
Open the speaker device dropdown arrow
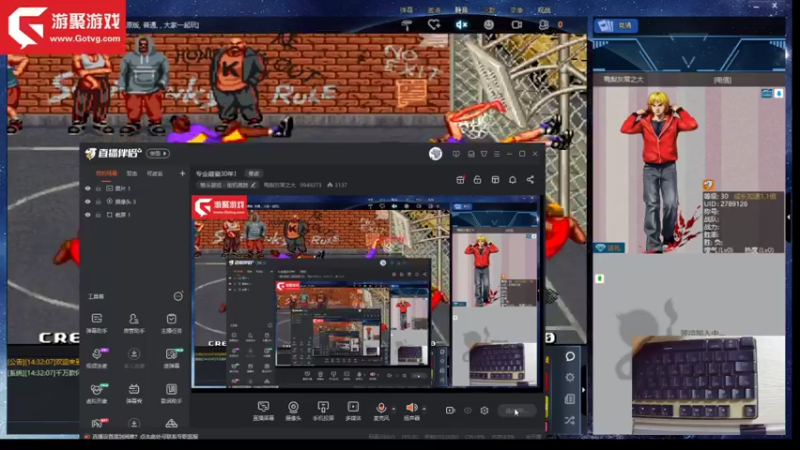pyautogui.click(x=424, y=409)
